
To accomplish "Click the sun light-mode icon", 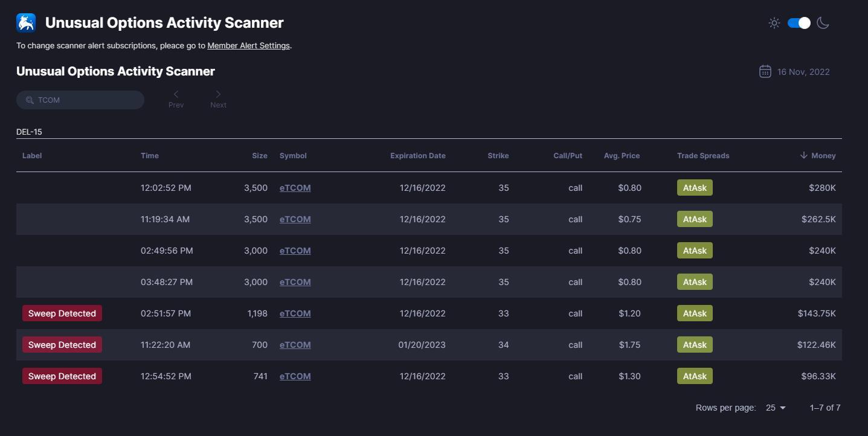I will (x=774, y=23).
